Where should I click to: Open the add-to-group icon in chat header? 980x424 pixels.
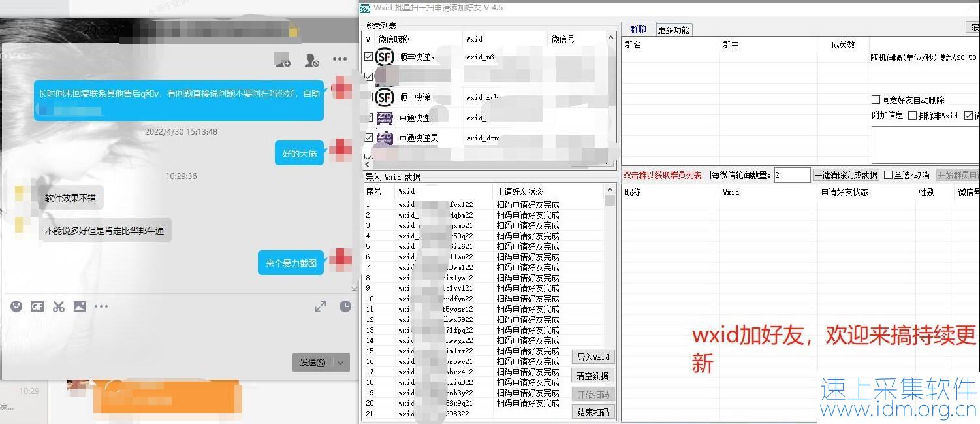(x=282, y=60)
